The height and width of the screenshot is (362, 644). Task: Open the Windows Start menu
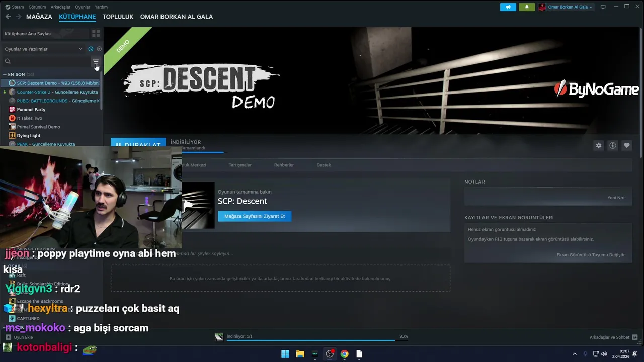[x=285, y=354]
